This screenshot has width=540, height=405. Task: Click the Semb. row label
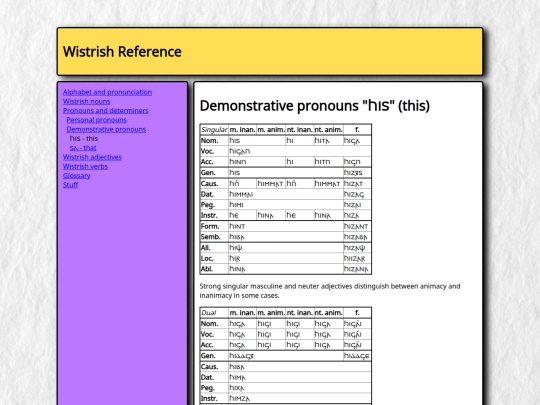click(x=214, y=237)
